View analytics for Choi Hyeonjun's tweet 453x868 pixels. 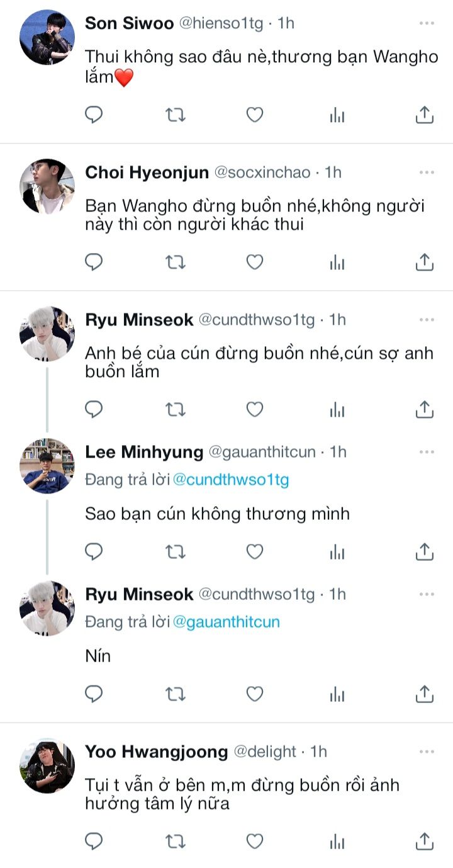[x=337, y=262]
